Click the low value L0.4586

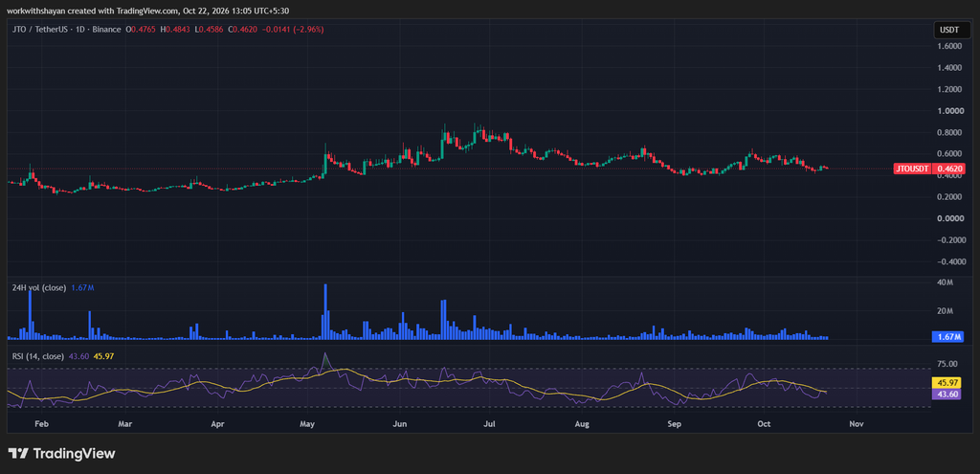point(210,30)
